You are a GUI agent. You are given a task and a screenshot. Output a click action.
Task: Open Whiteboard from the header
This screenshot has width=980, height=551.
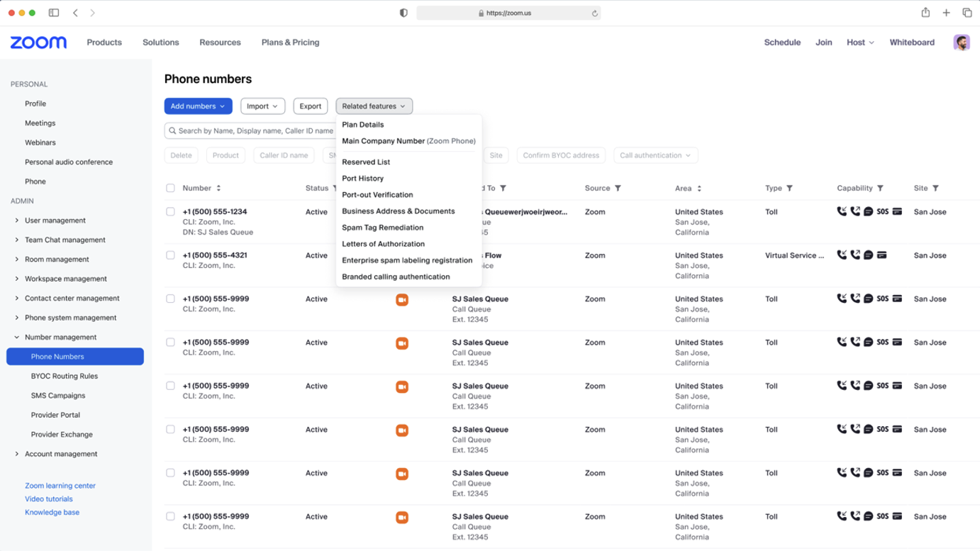[x=912, y=43]
